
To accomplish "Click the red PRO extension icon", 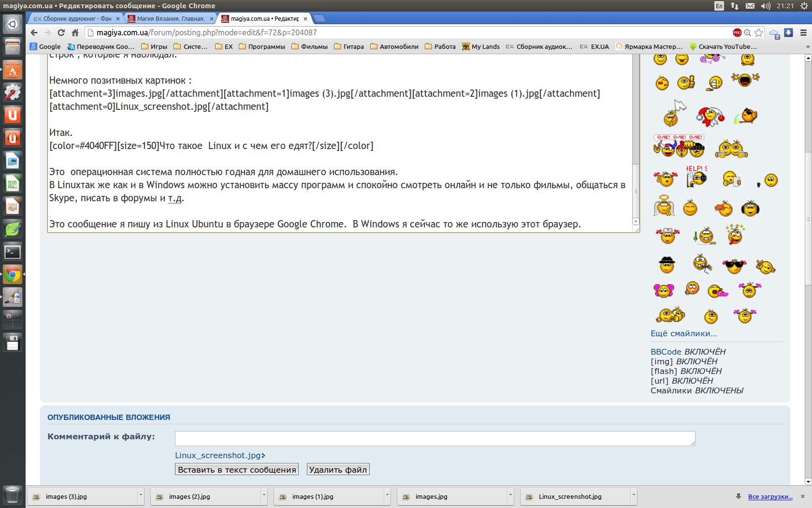I will (x=737, y=32).
